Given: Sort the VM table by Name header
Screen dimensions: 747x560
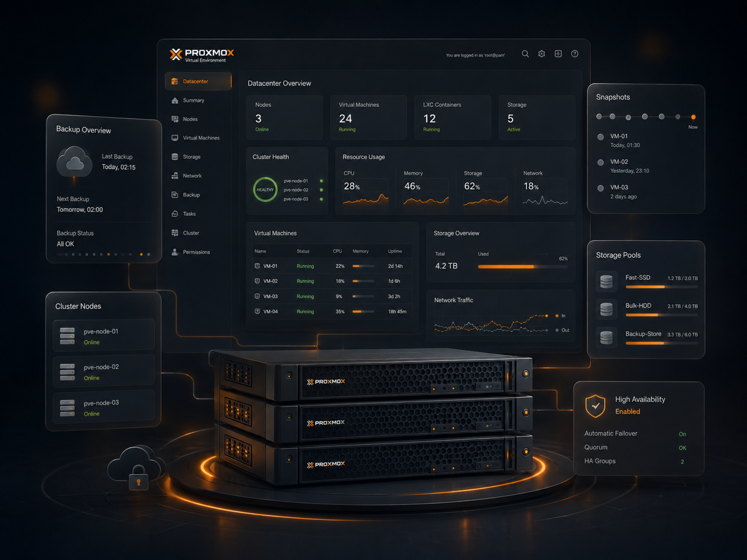Looking at the screenshot, I should pos(261,251).
